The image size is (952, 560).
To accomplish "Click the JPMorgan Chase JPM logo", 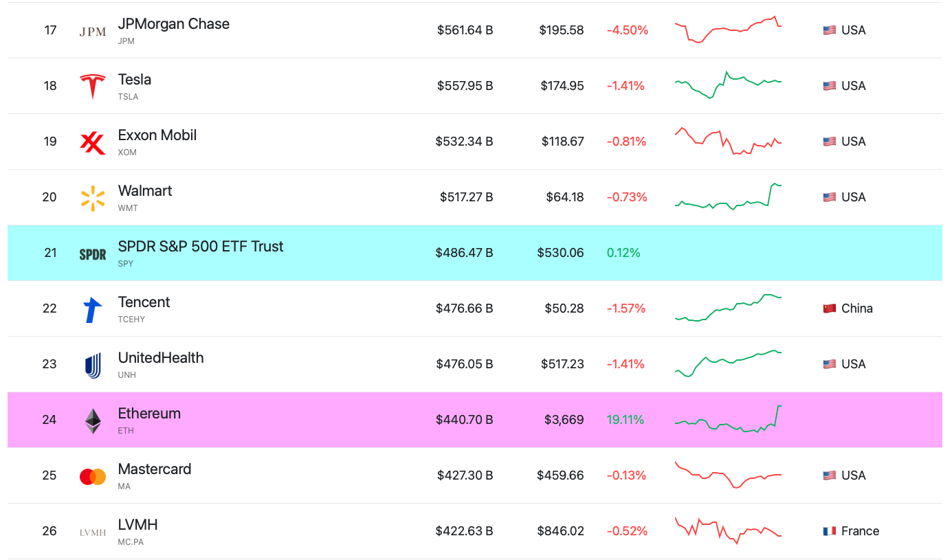I will 92,32.
